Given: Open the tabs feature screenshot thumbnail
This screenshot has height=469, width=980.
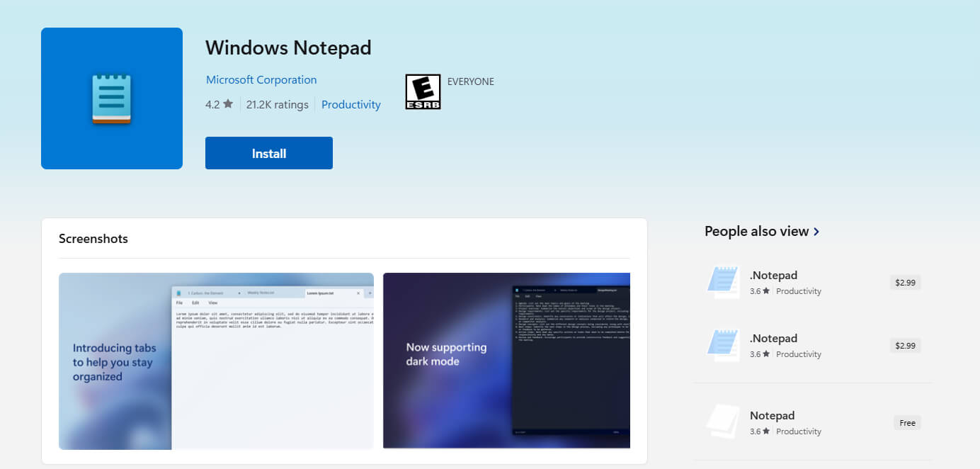Looking at the screenshot, I should 216,361.
